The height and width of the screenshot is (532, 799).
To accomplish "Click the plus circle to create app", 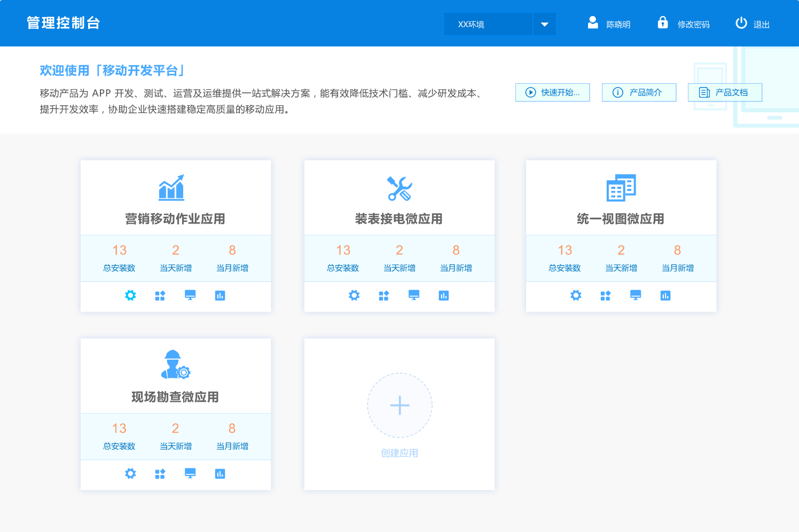I will (399, 406).
